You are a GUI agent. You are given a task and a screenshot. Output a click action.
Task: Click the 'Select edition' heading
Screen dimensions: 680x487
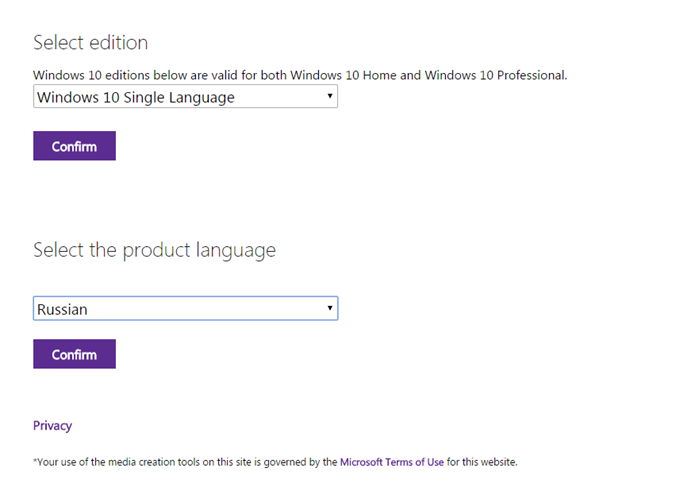pos(90,43)
